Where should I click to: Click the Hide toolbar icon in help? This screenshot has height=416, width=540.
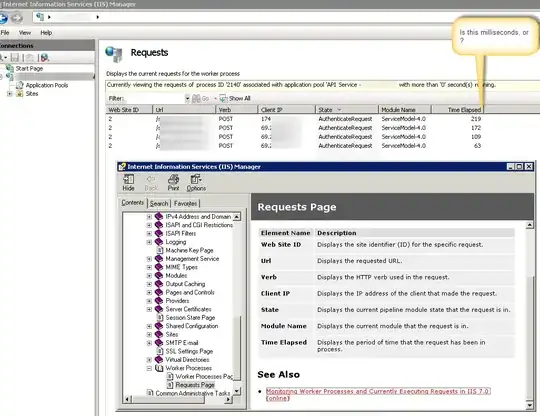(128, 183)
